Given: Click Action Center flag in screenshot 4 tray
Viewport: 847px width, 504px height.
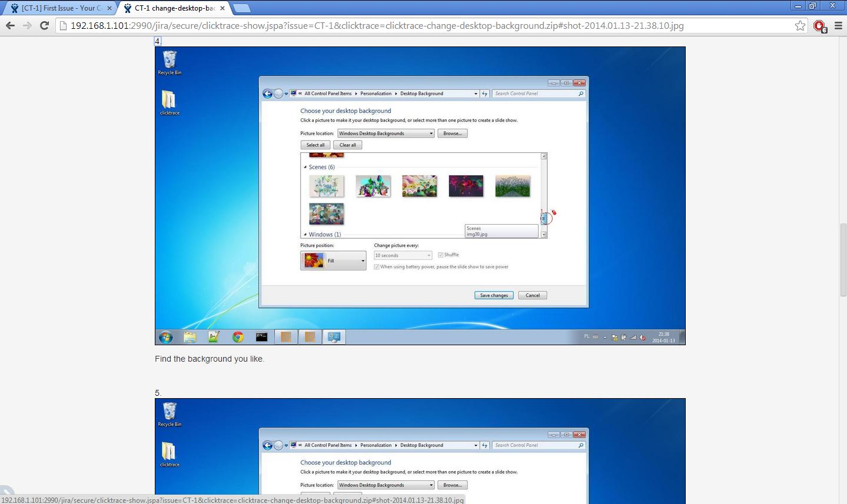Looking at the screenshot, I should coord(615,338).
